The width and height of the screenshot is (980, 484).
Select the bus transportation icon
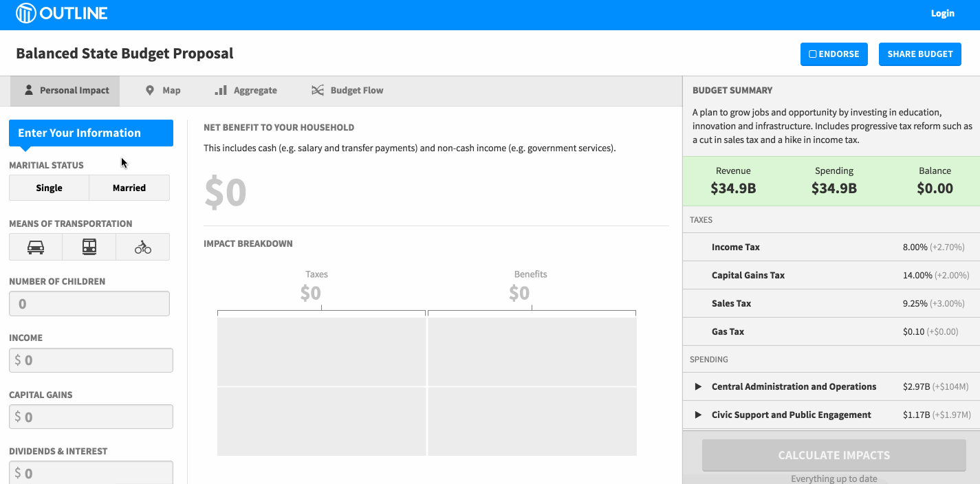point(89,247)
